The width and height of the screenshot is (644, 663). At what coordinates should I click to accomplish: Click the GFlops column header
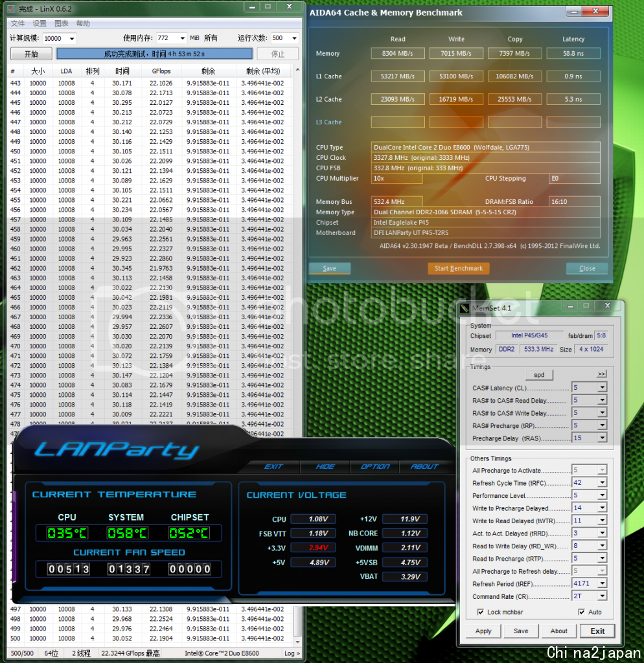point(161,71)
